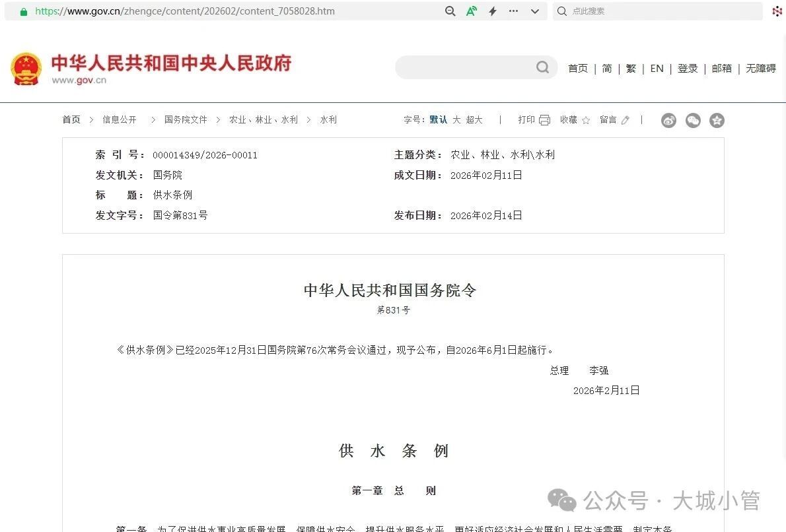Screen dimensions: 786x532
Task: Open the three-dots more options menu
Action: tap(514, 11)
